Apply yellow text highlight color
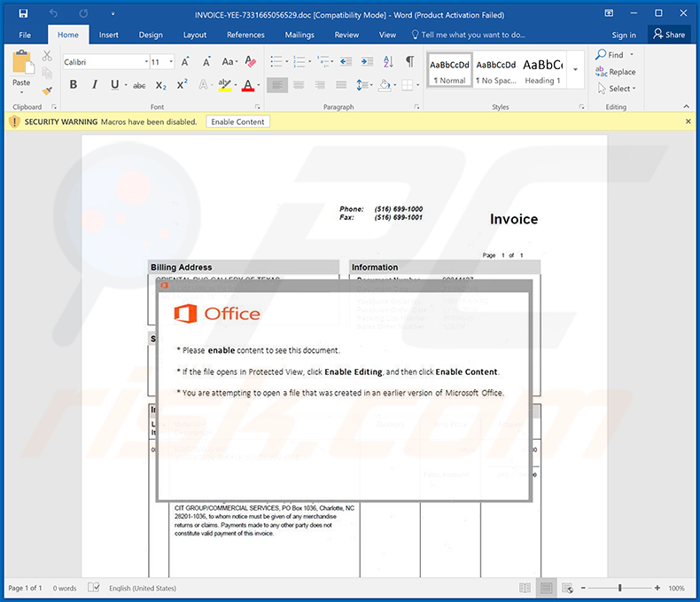The height and width of the screenshot is (602, 700). [224, 85]
